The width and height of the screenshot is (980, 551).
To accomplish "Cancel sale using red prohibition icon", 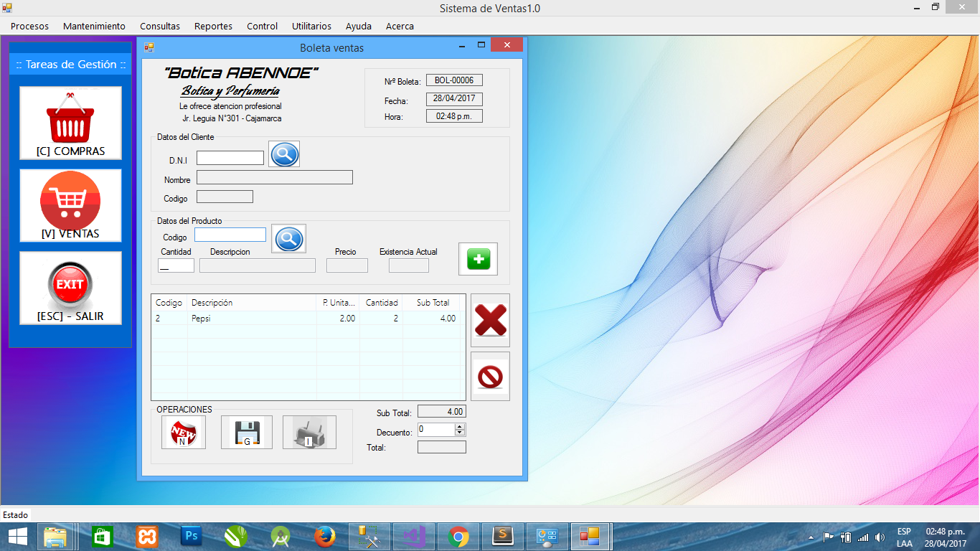I will 490,376.
